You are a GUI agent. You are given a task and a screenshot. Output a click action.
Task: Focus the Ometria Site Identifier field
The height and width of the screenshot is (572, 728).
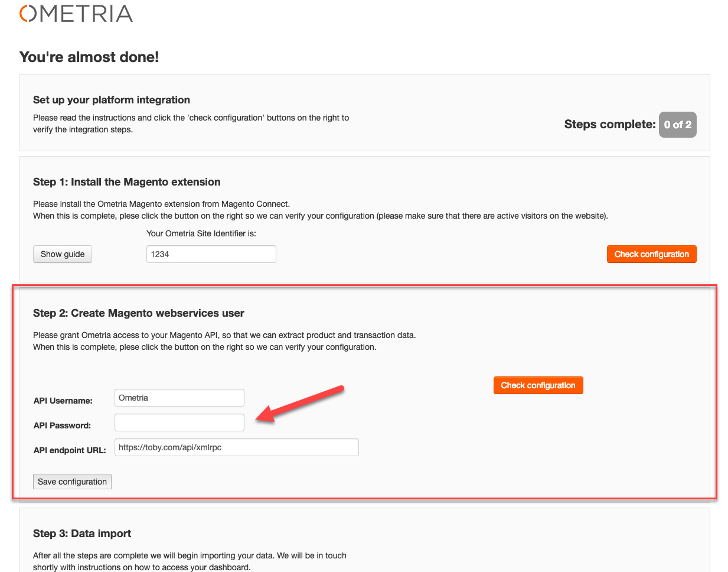211,254
